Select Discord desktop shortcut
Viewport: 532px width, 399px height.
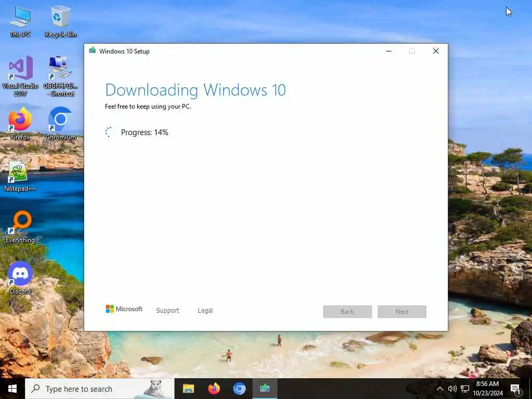tap(20, 278)
